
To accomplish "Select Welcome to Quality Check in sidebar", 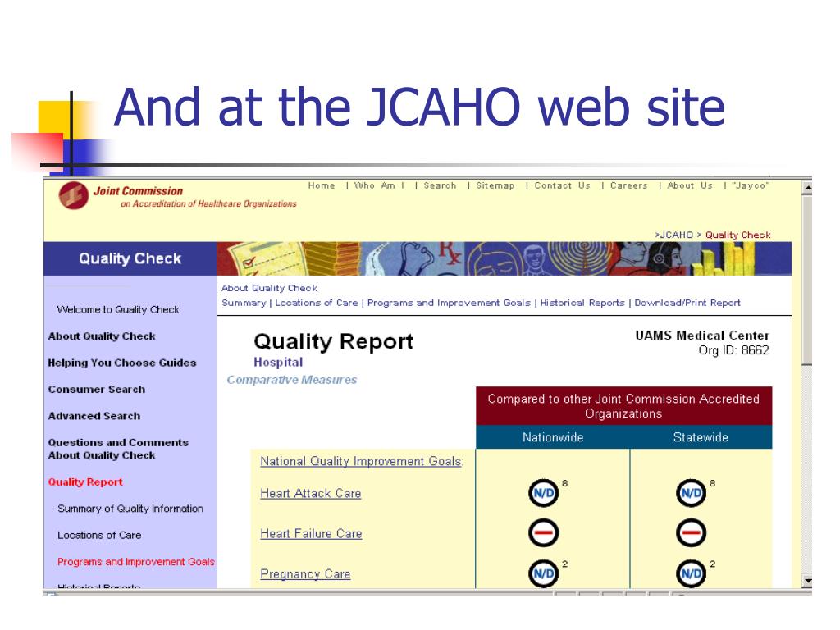I will click(118, 309).
